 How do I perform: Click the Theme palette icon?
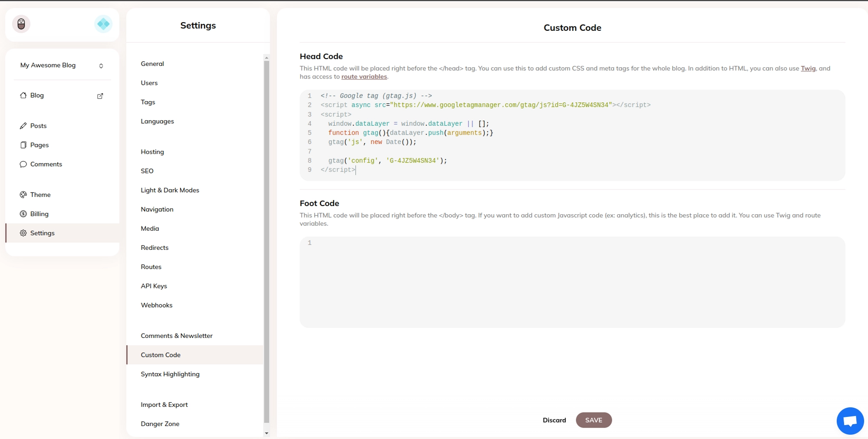(x=23, y=195)
